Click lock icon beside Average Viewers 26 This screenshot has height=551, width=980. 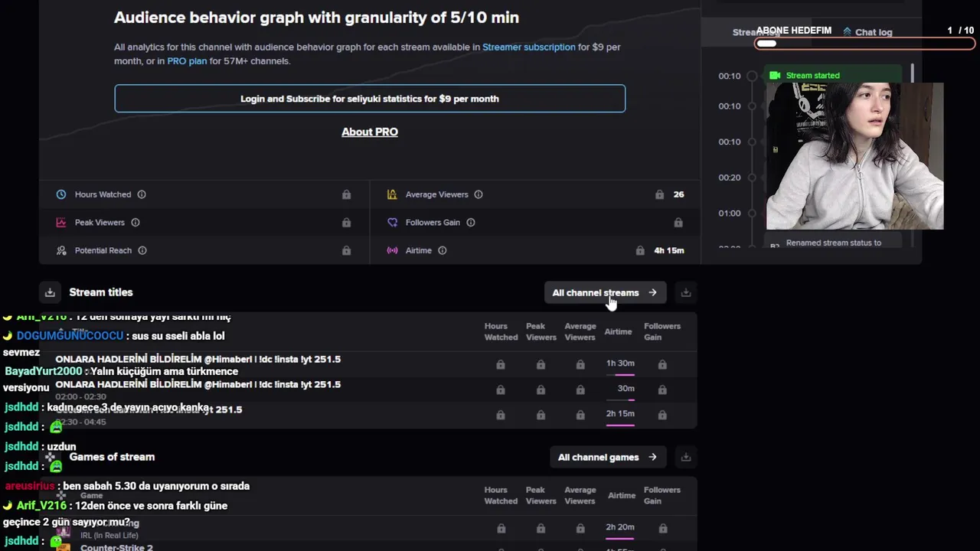[x=659, y=194]
